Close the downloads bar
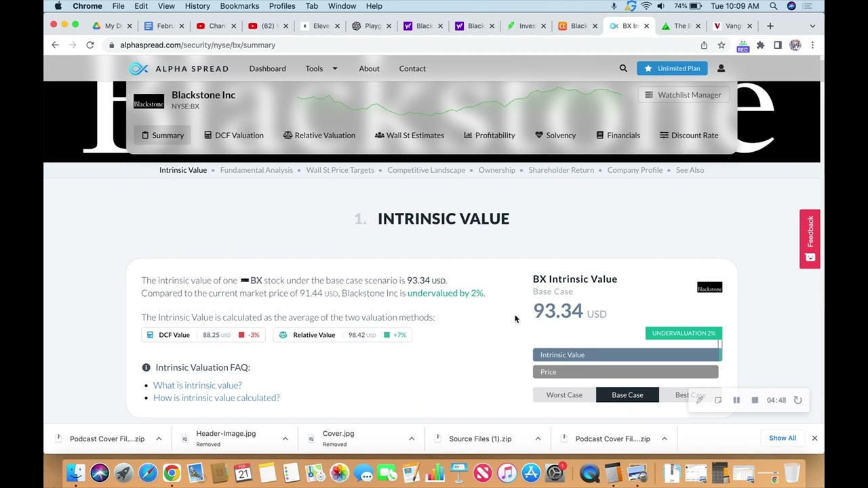The height and width of the screenshot is (488, 868). [x=814, y=439]
